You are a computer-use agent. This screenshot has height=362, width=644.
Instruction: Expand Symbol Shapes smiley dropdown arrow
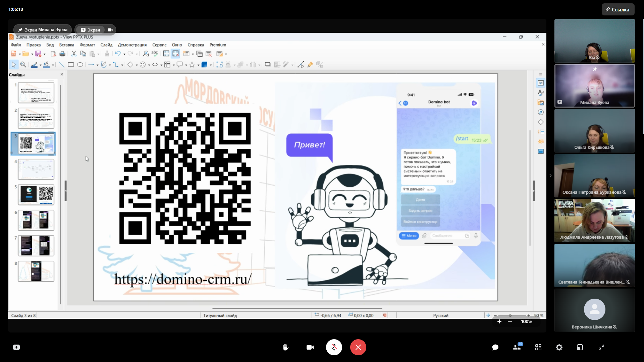(149, 65)
